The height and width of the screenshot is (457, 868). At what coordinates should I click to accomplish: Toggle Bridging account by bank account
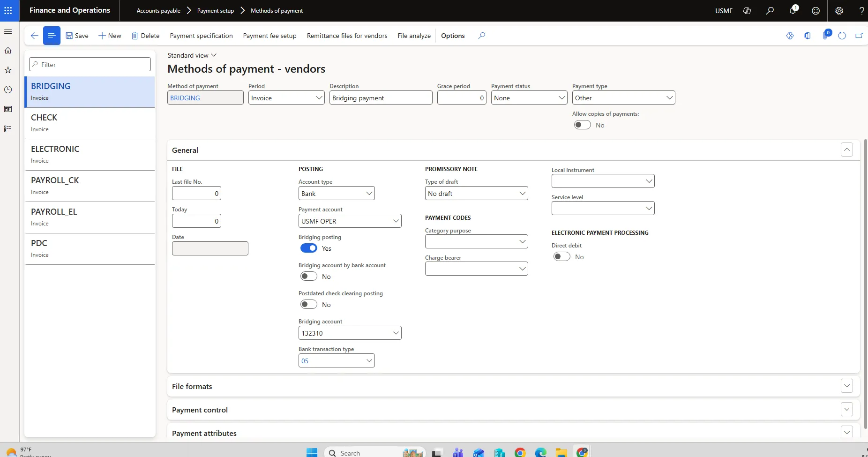309,277
